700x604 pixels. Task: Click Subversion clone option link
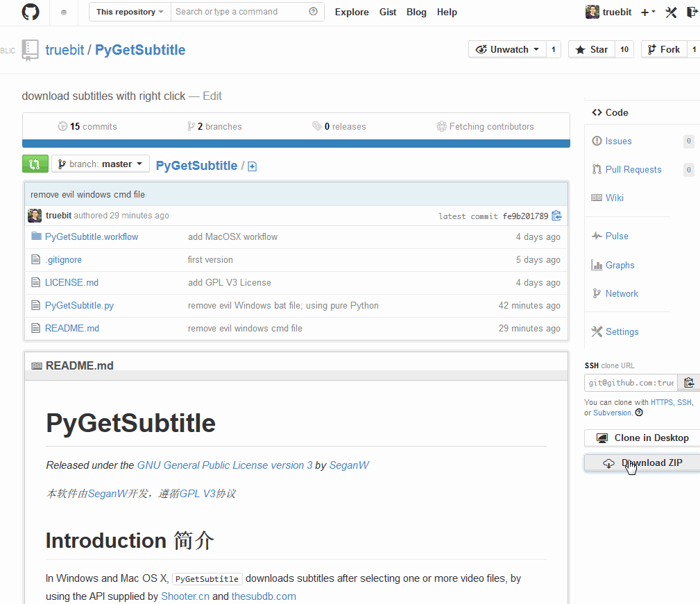click(x=612, y=413)
